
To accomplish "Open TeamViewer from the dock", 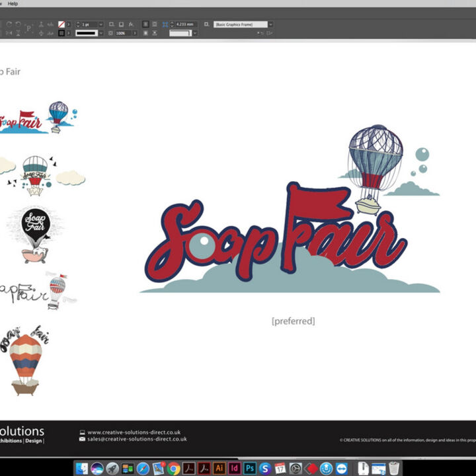I will click(342, 469).
